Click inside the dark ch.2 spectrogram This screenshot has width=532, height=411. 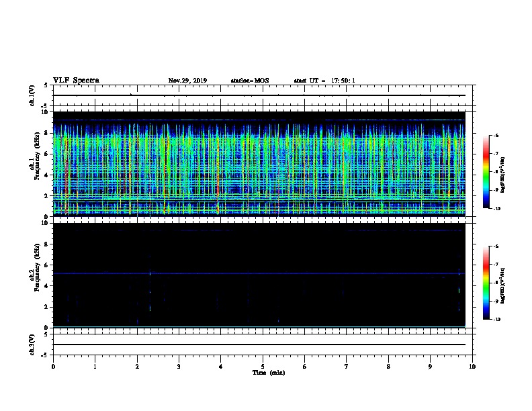[x=259, y=275]
